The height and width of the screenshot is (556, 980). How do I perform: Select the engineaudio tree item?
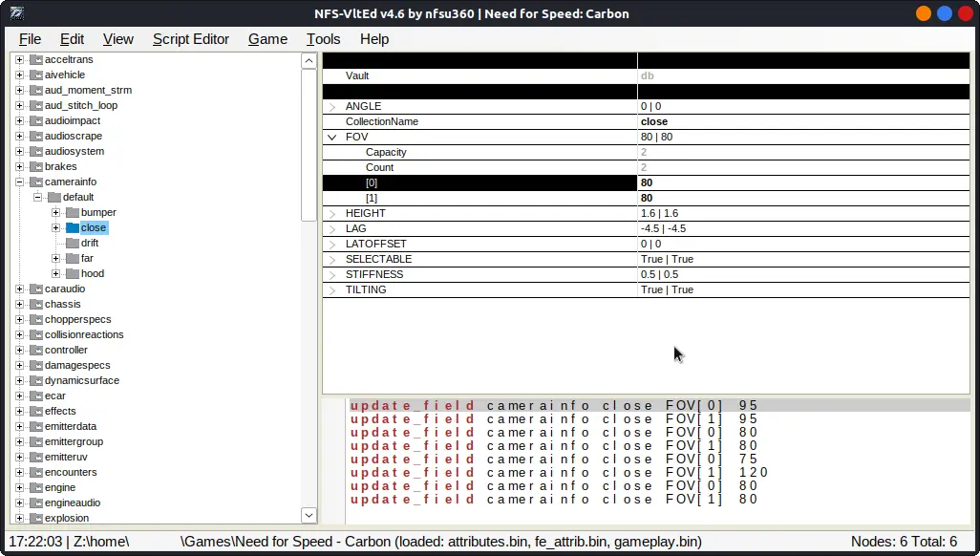click(x=73, y=503)
